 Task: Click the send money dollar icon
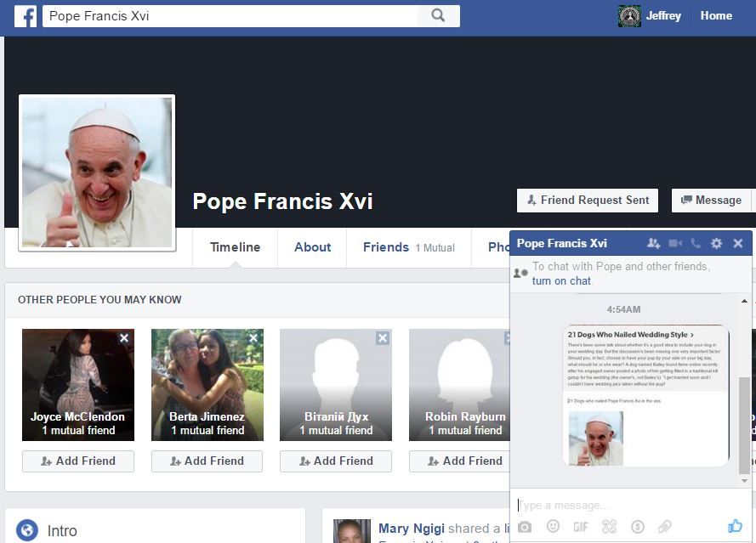(638, 527)
